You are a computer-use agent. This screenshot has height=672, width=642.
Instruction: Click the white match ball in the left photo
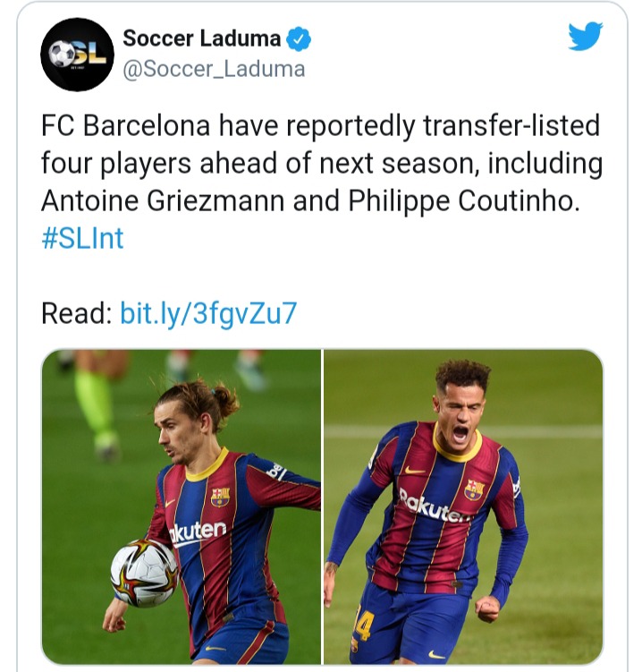(x=144, y=573)
